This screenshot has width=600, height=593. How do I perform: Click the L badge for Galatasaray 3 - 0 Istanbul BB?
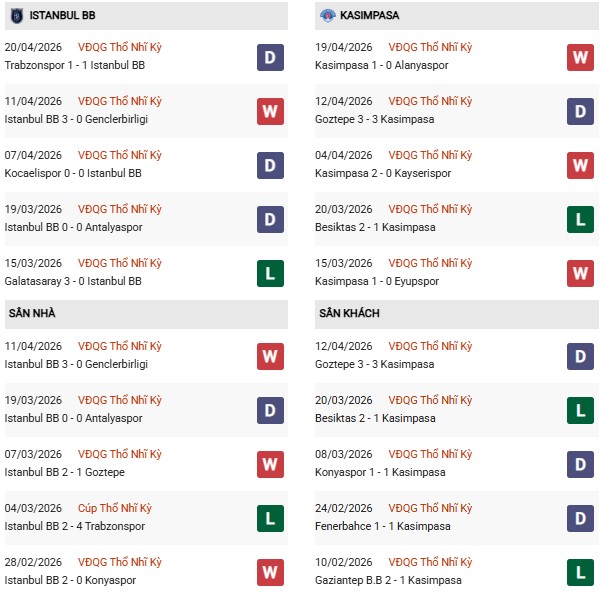click(x=270, y=273)
